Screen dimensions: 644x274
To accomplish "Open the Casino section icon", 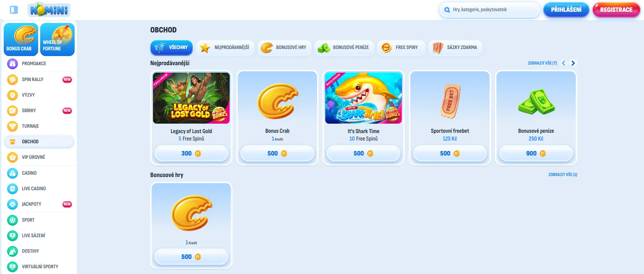I will coord(12,173).
